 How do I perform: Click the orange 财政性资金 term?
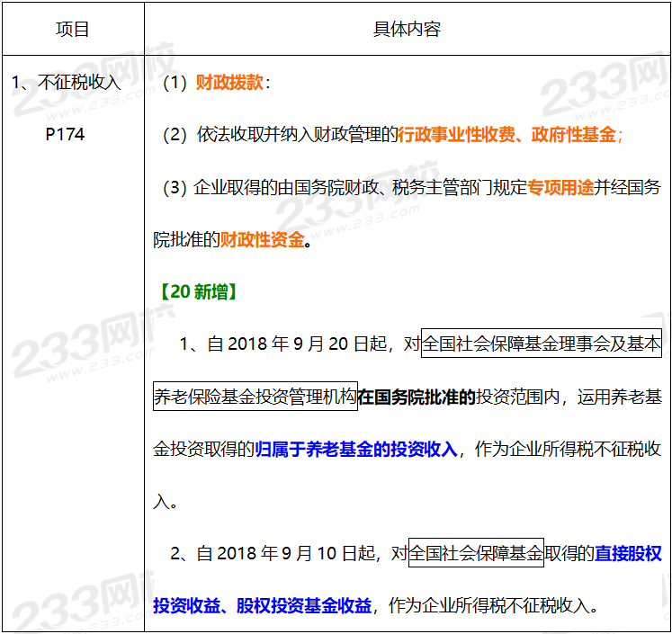pyautogui.click(x=263, y=240)
